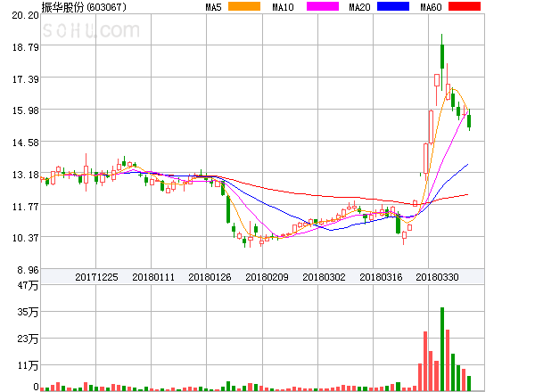Click the last green candlestick on the chart
The image size is (535, 392).
(x=470, y=121)
